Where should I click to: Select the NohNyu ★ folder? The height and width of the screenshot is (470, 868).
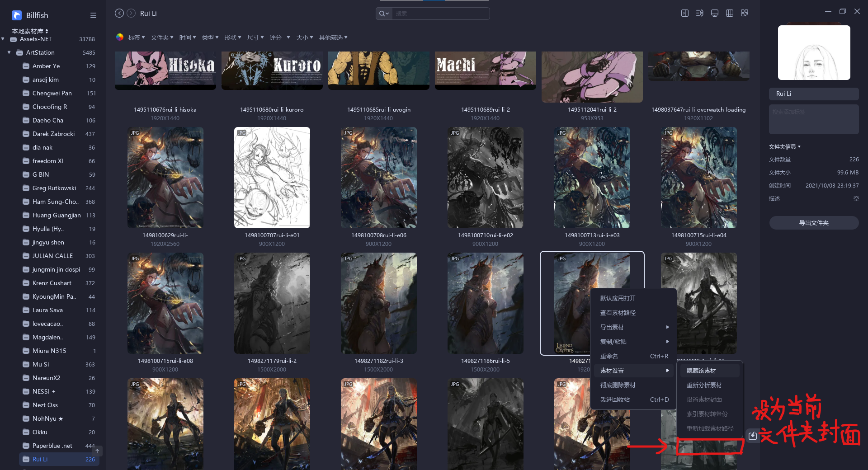coord(59,418)
